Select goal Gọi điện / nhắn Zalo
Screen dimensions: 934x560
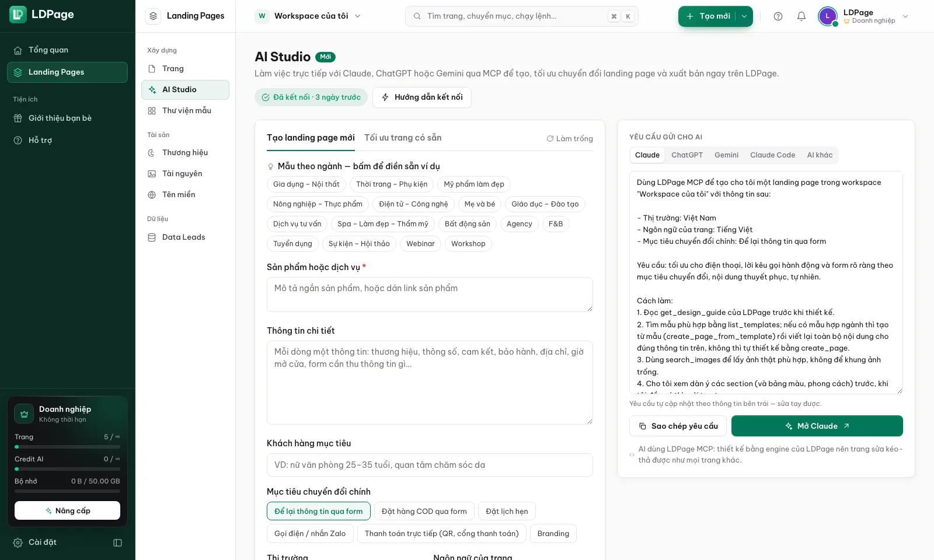tap(310, 534)
